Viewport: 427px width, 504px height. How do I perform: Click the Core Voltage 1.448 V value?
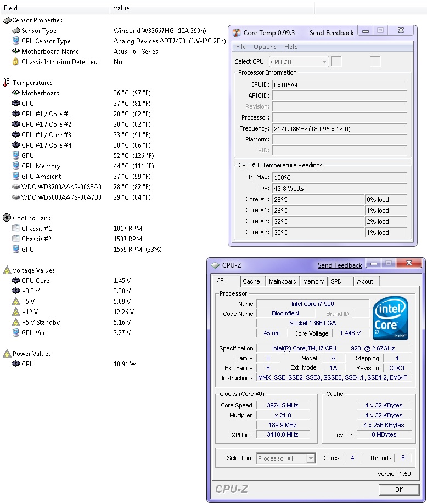350,333
